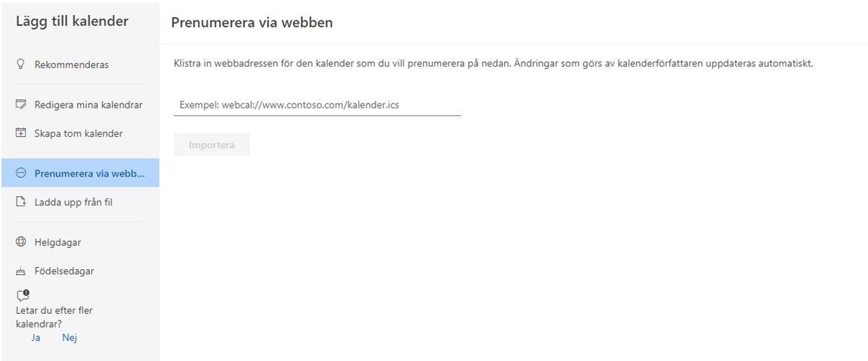Click the lightbulb icon beside Rekommenderas
Image resolution: width=868 pixels, height=361 pixels.
(21, 64)
